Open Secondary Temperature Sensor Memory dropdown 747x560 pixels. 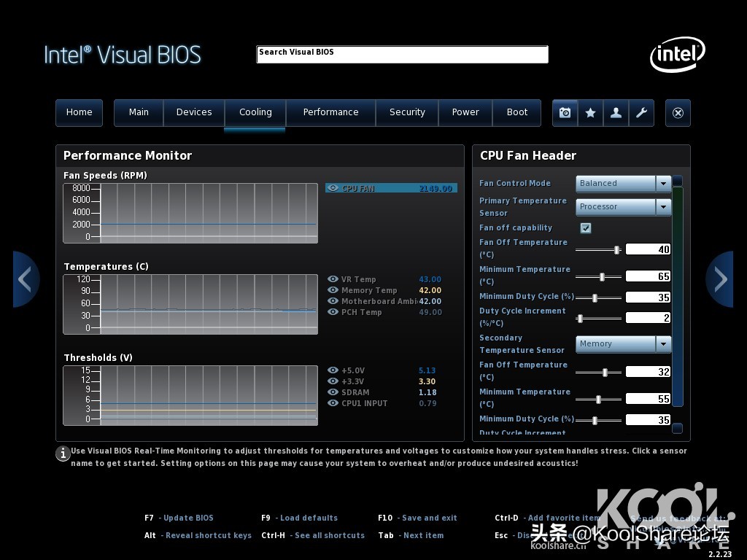(x=624, y=344)
